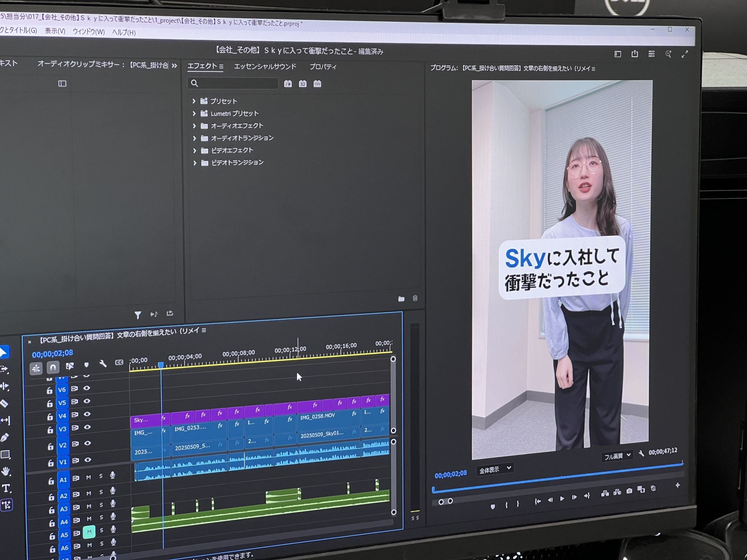This screenshot has width=747, height=560.
Task: Expand the オーディオトランジション folder
Action: pos(195,138)
